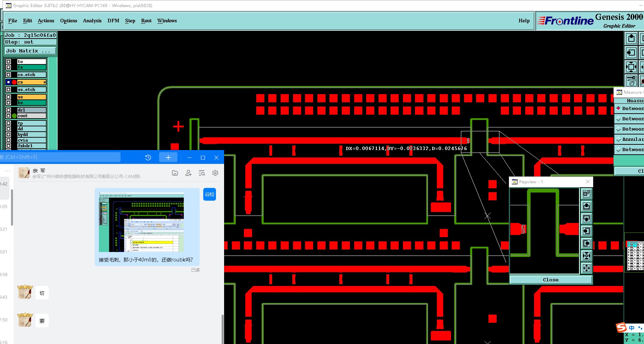This screenshot has width=644, height=344.
Task: Toggle display checkbox for layer cs.etch
Action: point(8,75)
